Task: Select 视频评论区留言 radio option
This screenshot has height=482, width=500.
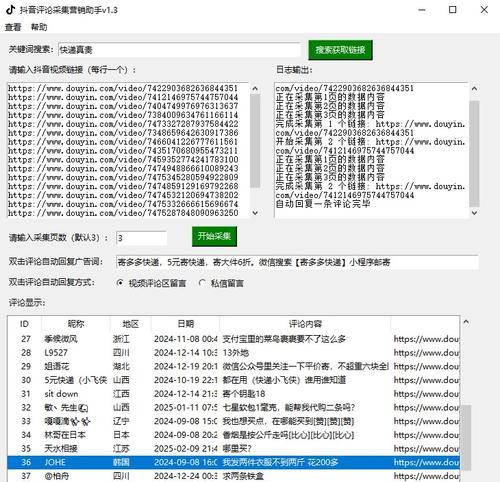Action: pos(151,283)
